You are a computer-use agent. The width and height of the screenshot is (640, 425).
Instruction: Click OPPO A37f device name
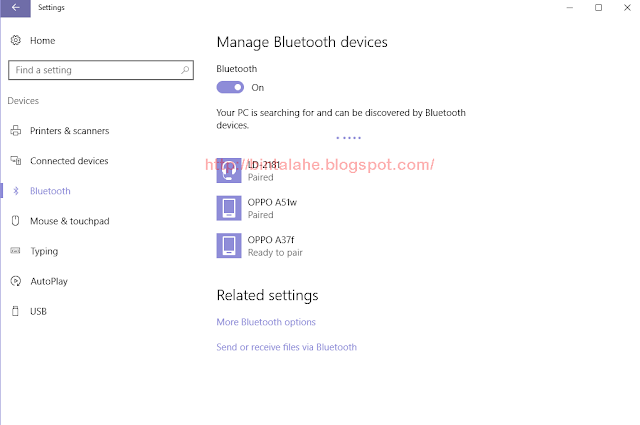[x=271, y=240]
